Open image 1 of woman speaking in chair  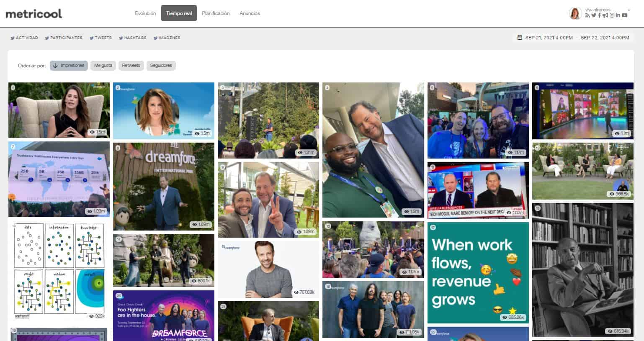click(x=59, y=110)
